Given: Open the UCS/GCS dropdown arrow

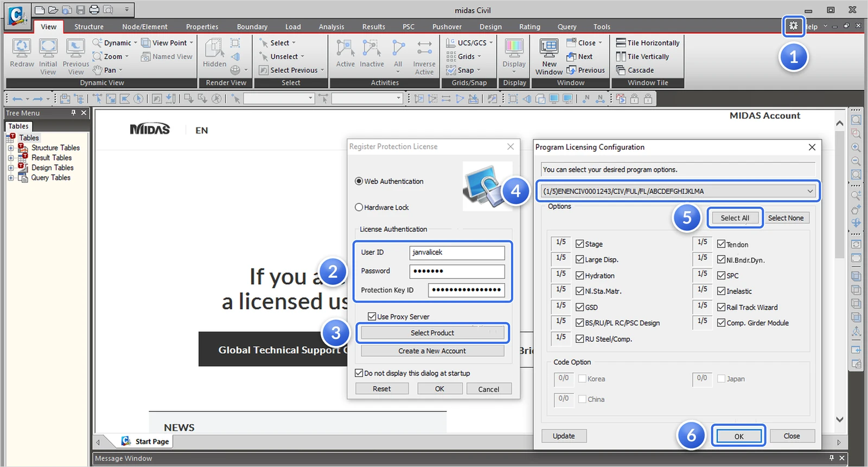Looking at the screenshot, I should [491, 43].
